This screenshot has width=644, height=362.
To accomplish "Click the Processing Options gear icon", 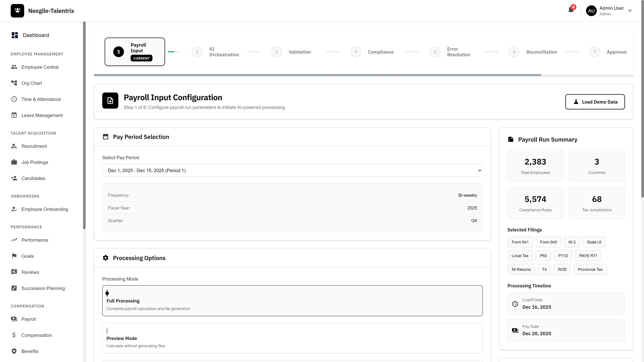I will point(105,258).
